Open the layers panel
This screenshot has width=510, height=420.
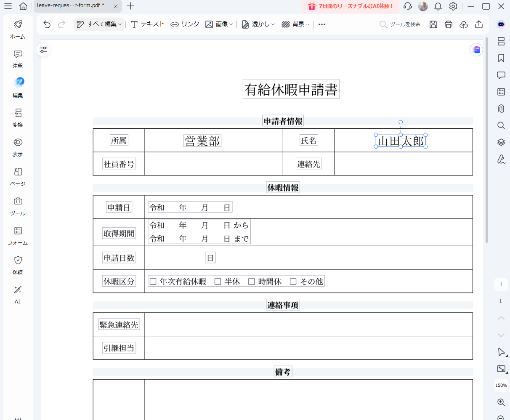pos(501,142)
